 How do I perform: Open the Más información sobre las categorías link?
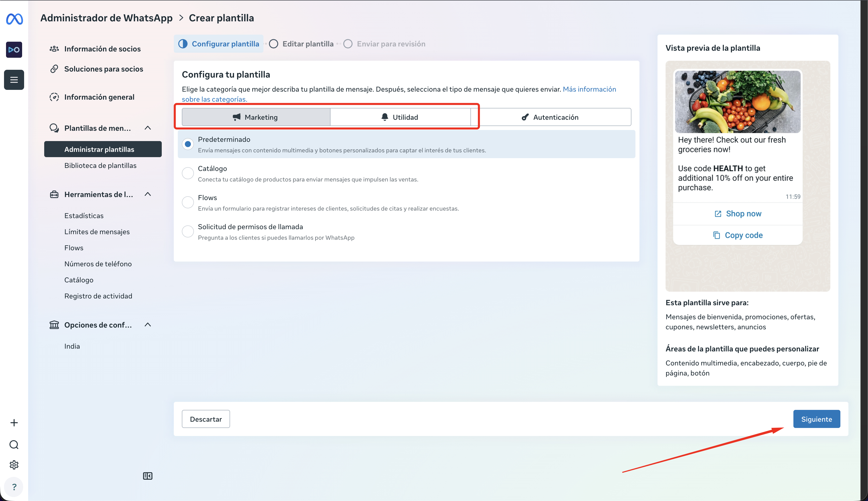click(x=589, y=89)
